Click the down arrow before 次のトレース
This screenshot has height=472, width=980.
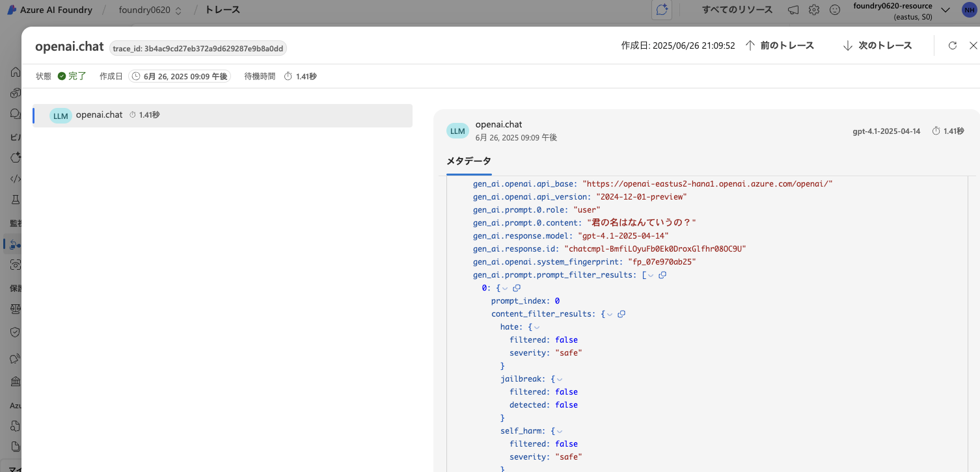(x=847, y=46)
